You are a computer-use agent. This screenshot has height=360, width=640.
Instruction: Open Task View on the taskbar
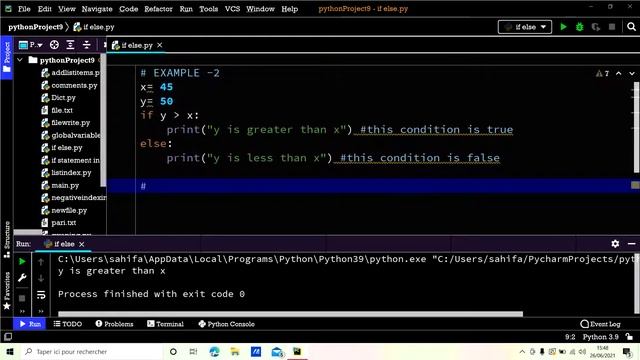(193, 351)
